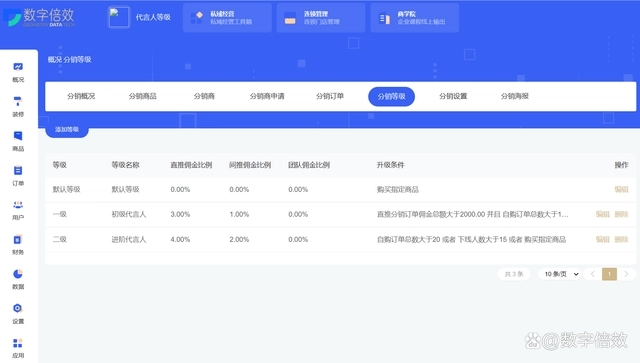Click the 间推佣金比例 column header
This screenshot has width=640, height=363.
coord(250,165)
